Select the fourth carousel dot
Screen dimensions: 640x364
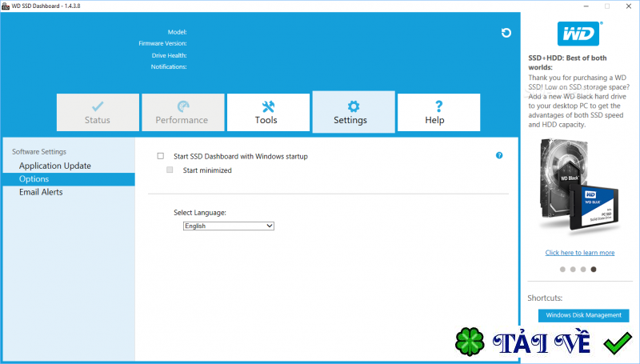[x=594, y=270]
